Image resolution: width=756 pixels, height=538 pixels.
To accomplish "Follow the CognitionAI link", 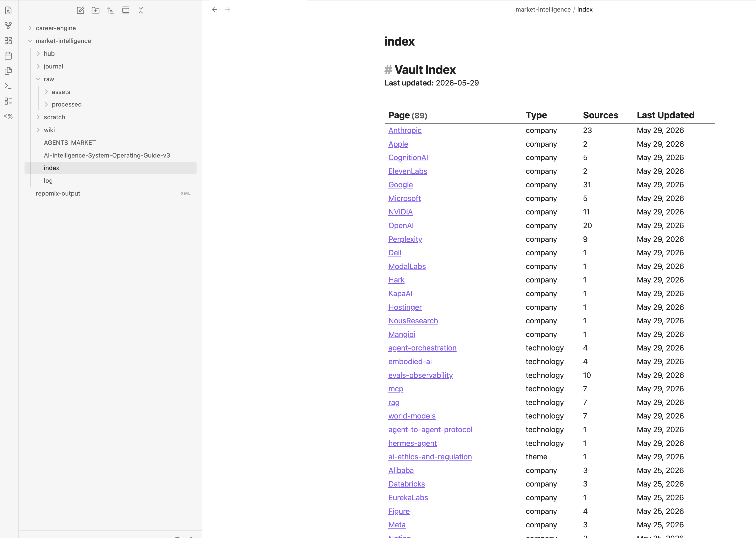I will (408, 158).
